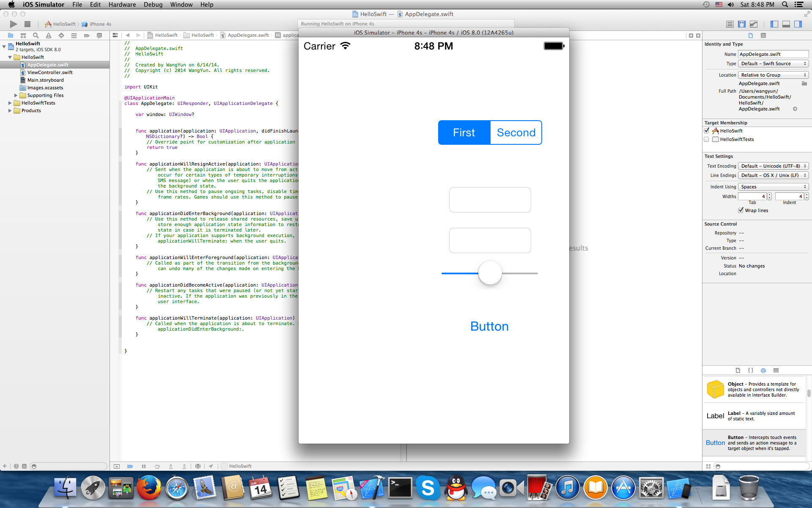This screenshot has height=508, width=812.
Task: Tap the Button in the simulator
Action: click(x=489, y=326)
